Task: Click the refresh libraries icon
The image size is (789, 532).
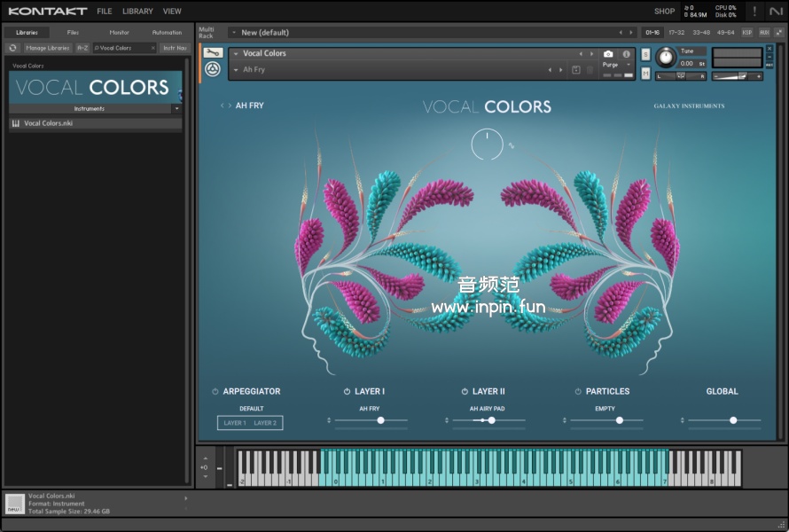Action: click(13, 48)
